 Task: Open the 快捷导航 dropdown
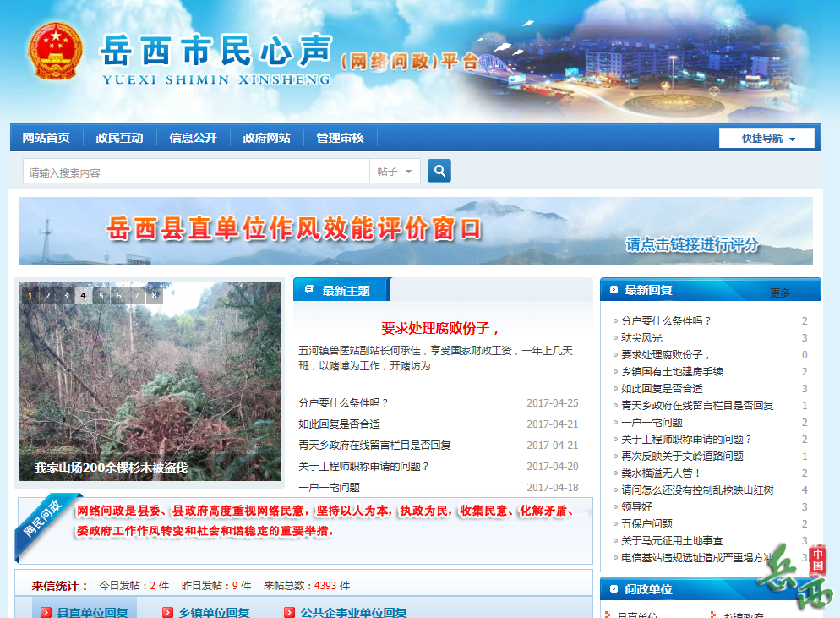click(x=766, y=139)
